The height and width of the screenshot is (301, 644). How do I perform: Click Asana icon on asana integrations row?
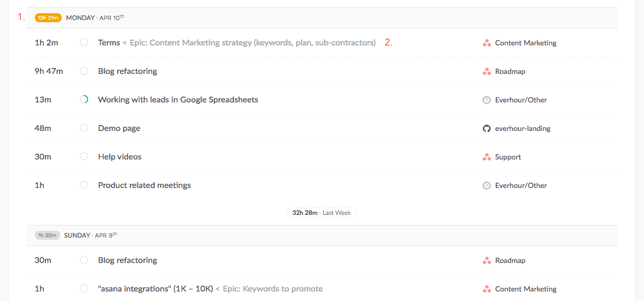point(487,289)
